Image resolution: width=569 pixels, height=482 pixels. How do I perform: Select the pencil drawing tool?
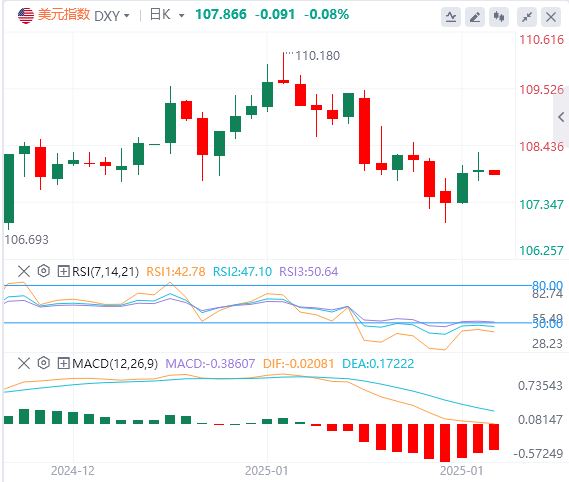pos(475,17)
